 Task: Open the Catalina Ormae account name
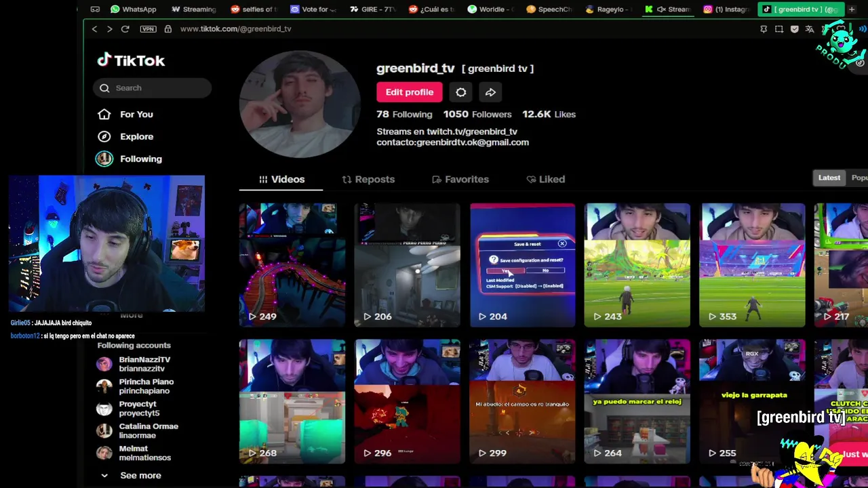pyautogui.click(x=149, y=426)
